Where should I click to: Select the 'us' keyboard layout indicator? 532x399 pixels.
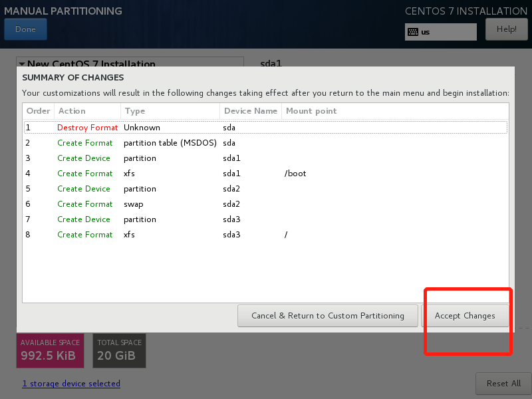(440, 32)
